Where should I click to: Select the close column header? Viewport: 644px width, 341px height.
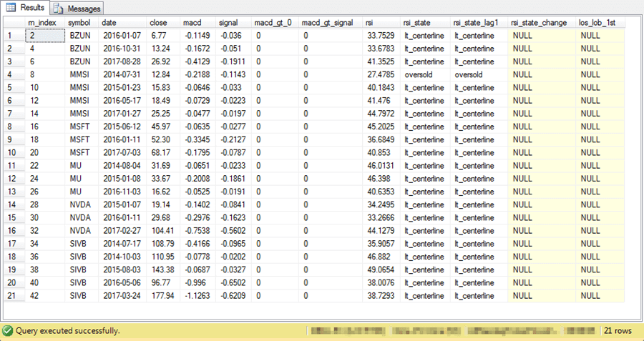pos(163,23)
